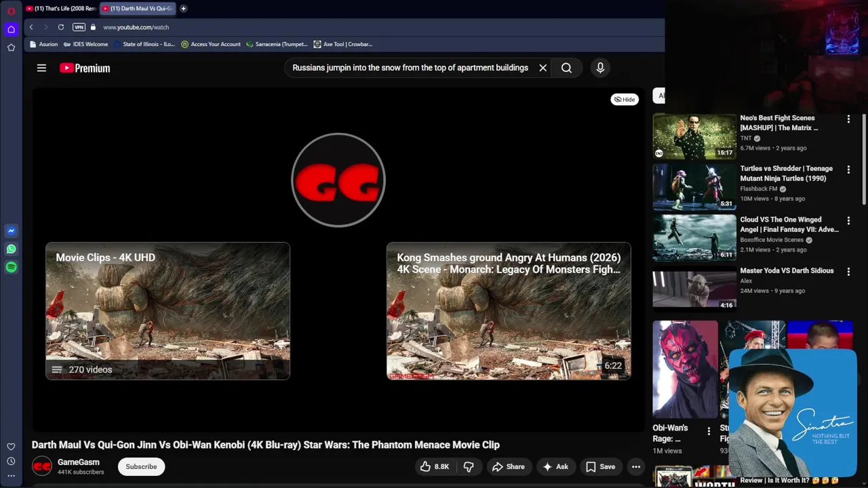This screenshot has width=868, height=488.
Task: Go to the YouTube Premium home logo
Action: 85,68
